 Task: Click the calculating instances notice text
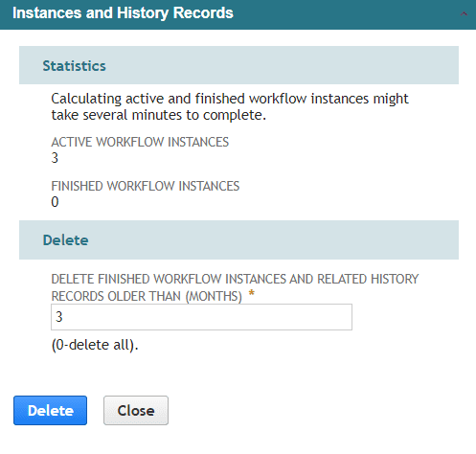[x=230, y=106]
